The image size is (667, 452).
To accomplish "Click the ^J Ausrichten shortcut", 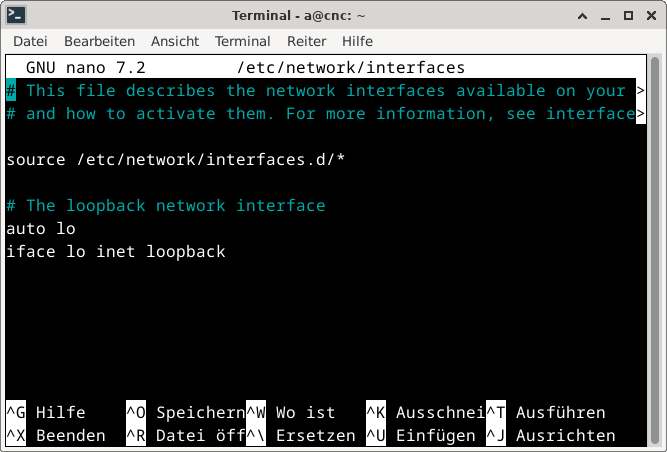I will [551, 435].
